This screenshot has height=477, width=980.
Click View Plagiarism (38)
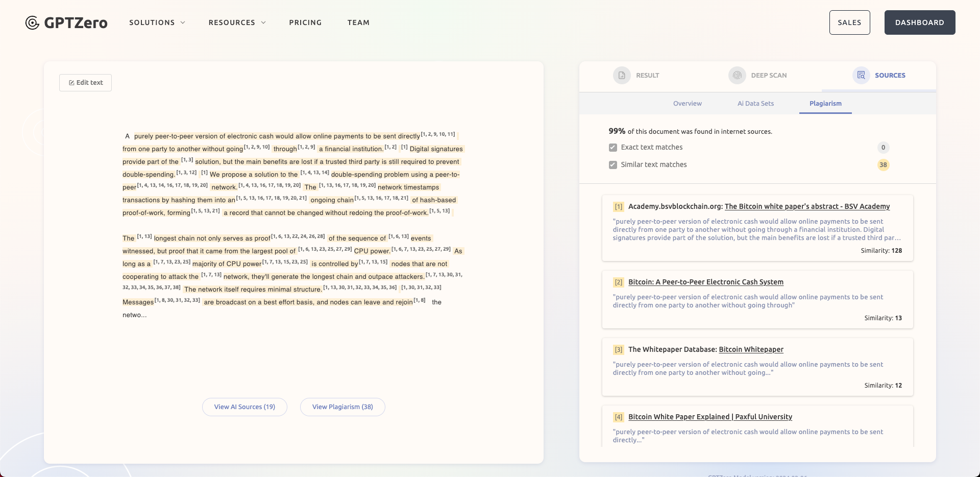point(342,407)
